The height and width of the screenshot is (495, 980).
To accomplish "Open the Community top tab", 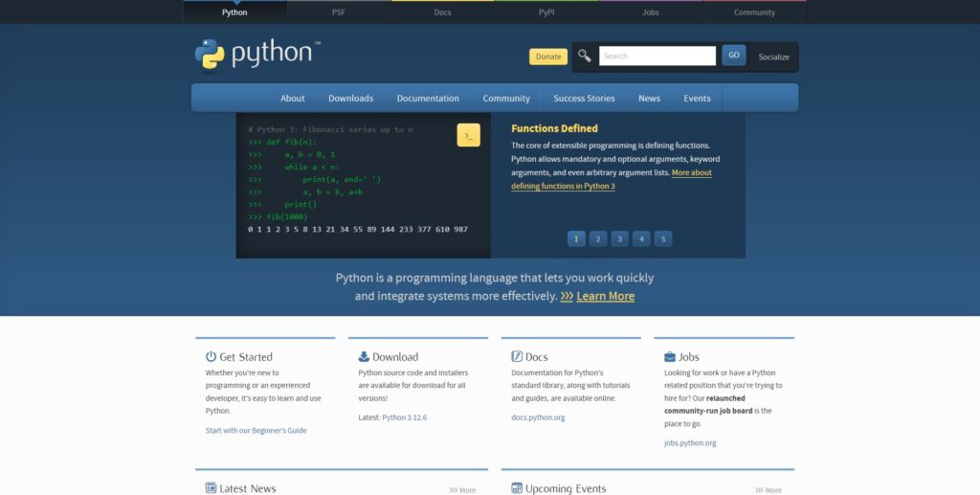I will pos(754,11).
